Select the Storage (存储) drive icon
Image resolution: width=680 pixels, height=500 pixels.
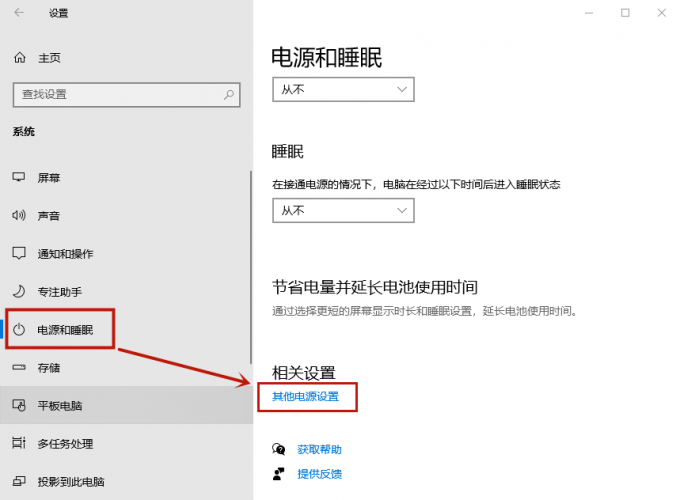(x=19, y=368)
